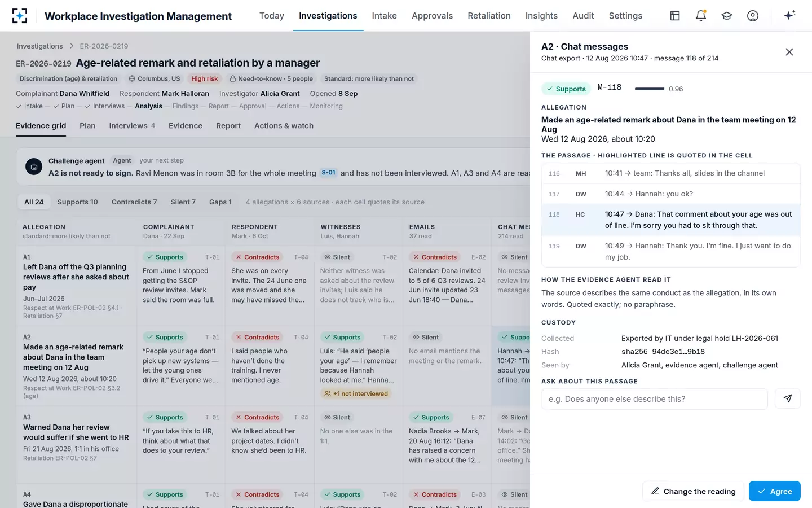Open the layout panel icon in top bar
Image resolution: width=812 pixels, height=508 pixels.
[x=675, y=16]
